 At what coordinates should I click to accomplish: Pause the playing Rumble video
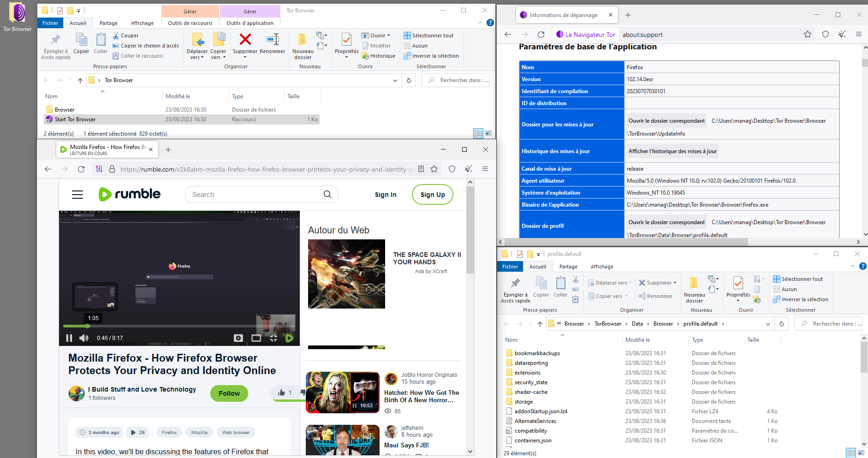(x=69, y=338)
